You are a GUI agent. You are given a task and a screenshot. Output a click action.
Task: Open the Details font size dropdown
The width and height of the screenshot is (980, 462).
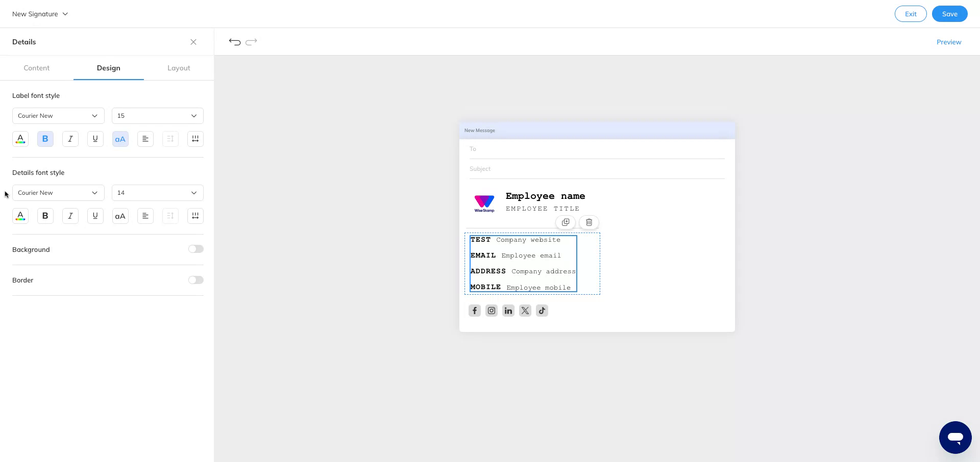[x=157, y=193]
